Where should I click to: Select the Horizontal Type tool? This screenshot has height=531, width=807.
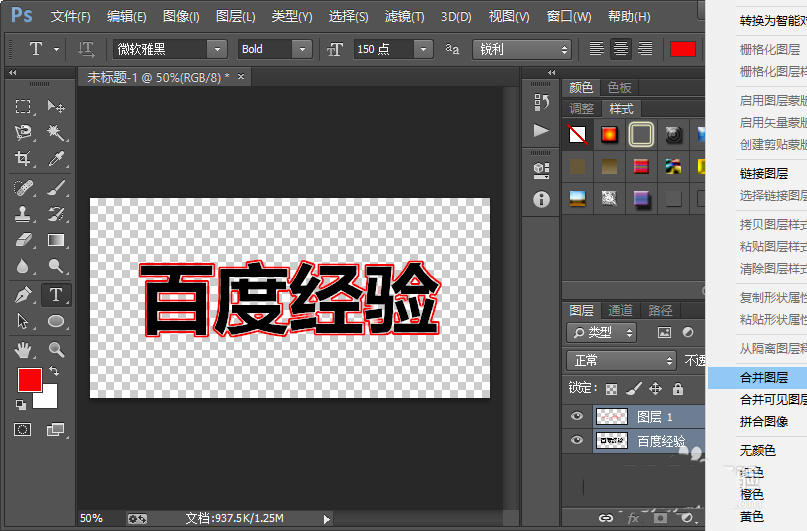[56, 295]
